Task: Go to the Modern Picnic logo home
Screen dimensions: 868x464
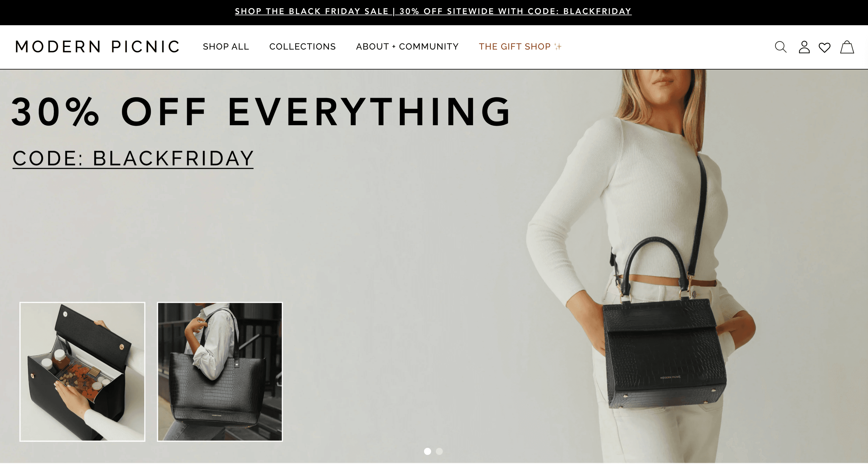Action: click(x=97, y=47)
